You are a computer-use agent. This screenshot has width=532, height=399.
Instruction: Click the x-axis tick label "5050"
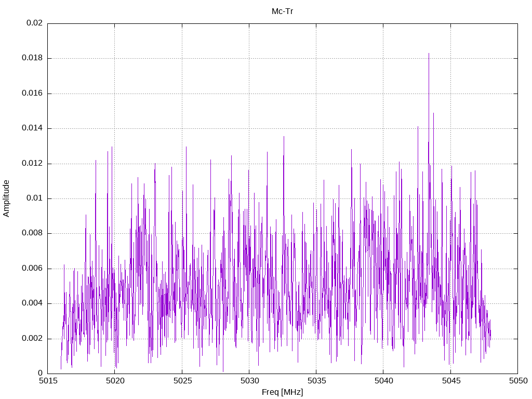(518, 381)
